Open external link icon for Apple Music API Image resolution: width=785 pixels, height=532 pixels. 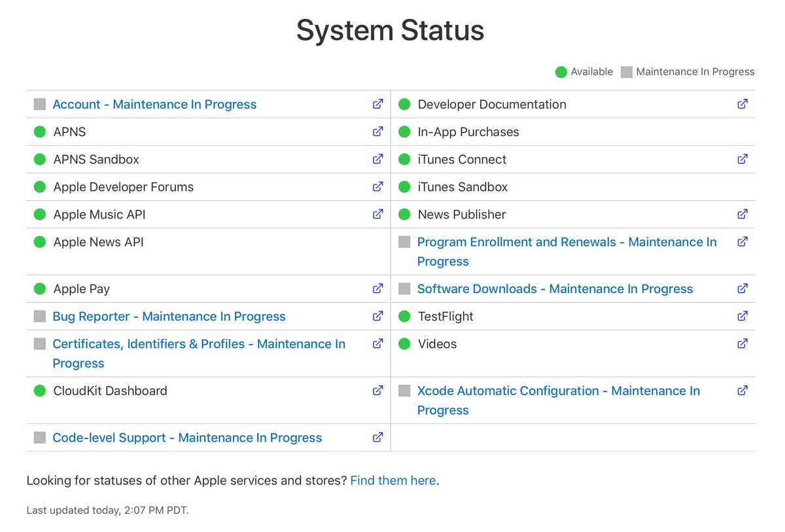tap(378, 214)
